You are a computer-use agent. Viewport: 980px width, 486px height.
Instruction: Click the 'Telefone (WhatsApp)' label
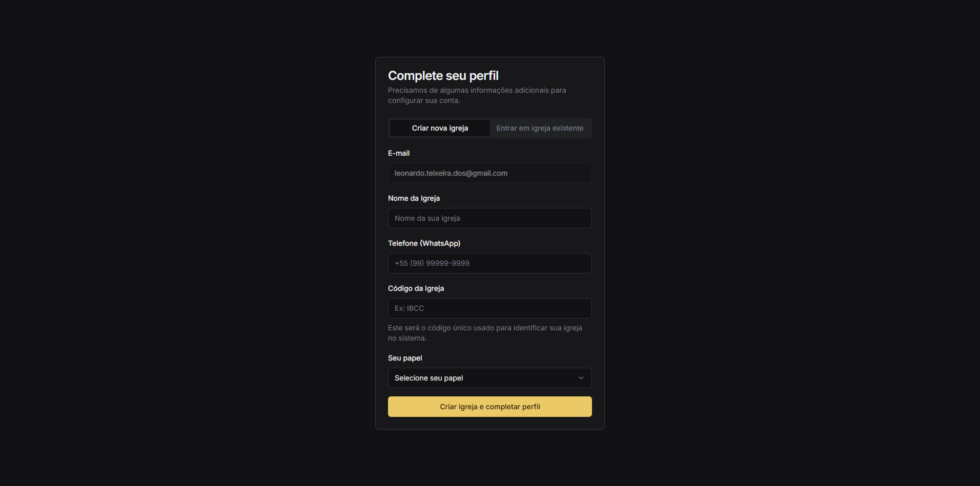[x=424, y=243]
